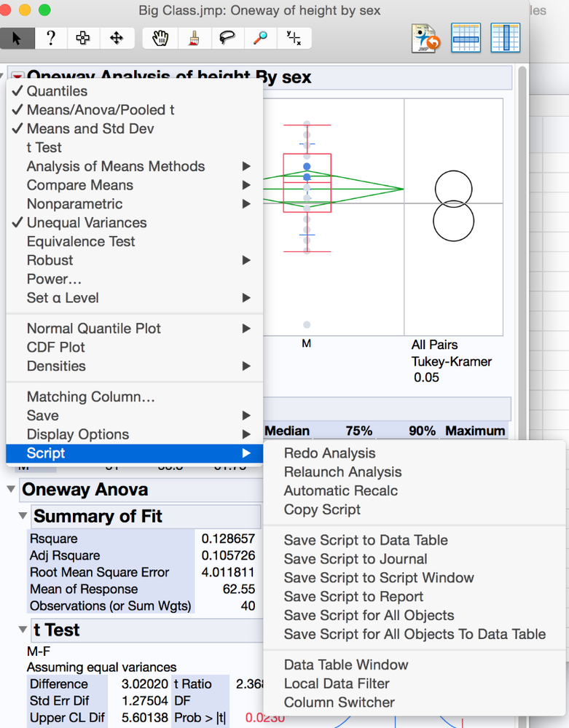The image size is (569, 728).
Task: Choose Equivalence Test menu item
Action: pyautogui.click(x=135, y=241)
